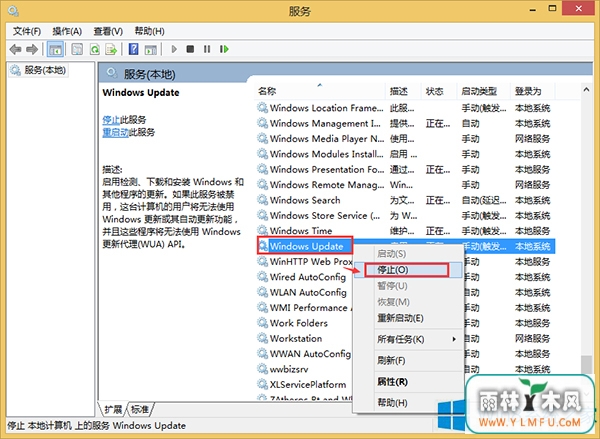Click the gear icon beside Windows Search
The width and height of the screenshot is (600, 439).
click(262, 200)
